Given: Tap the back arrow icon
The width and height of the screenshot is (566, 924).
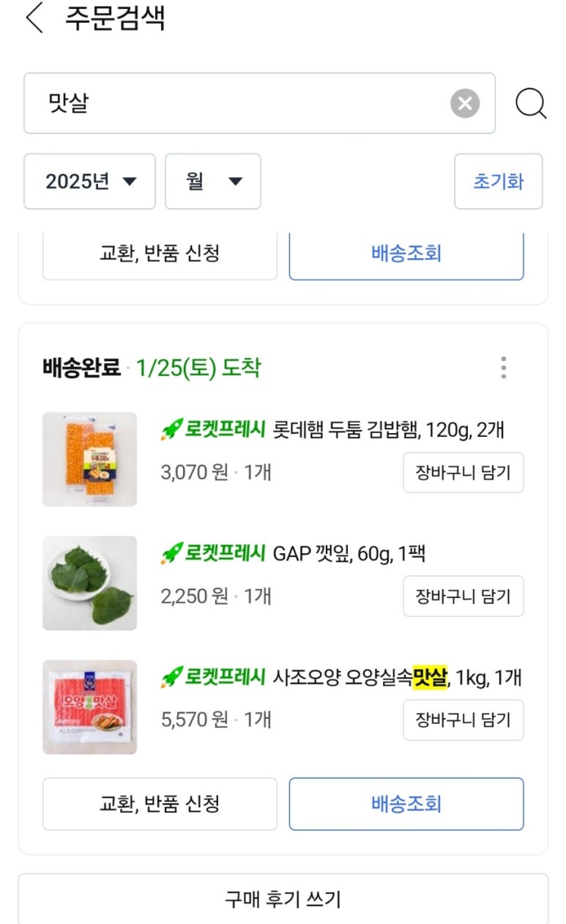Looking at the screenshot, I should tap(34, 19).
